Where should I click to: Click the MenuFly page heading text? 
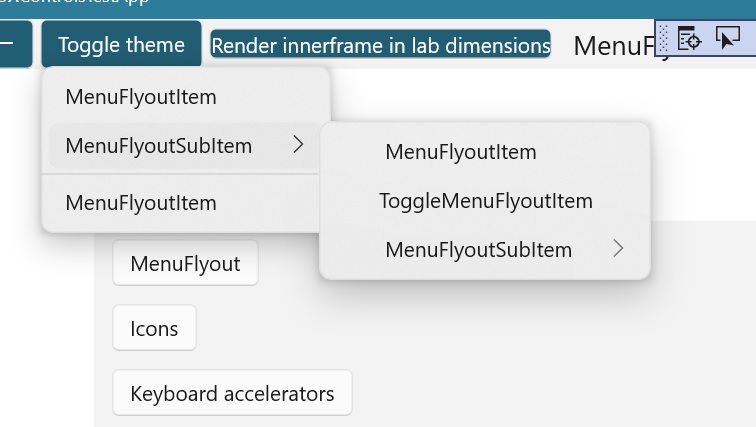[612, 46]
